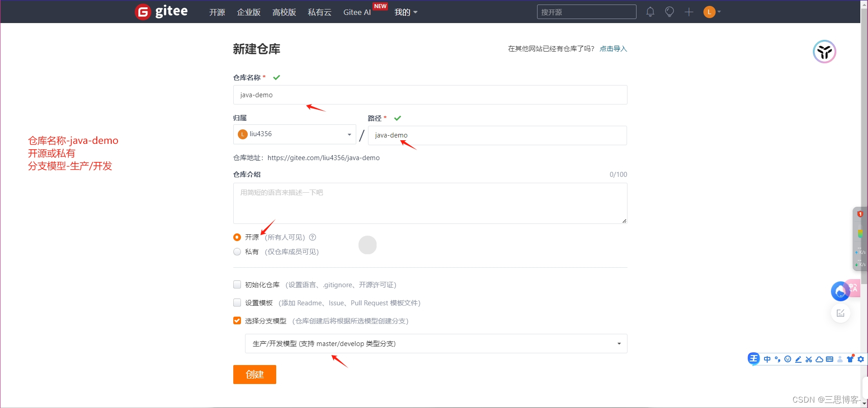This screenshot has height=408, width=868.
Task: Toggle the IME Chinese 中 mode icon
Action: coord(767,359)
